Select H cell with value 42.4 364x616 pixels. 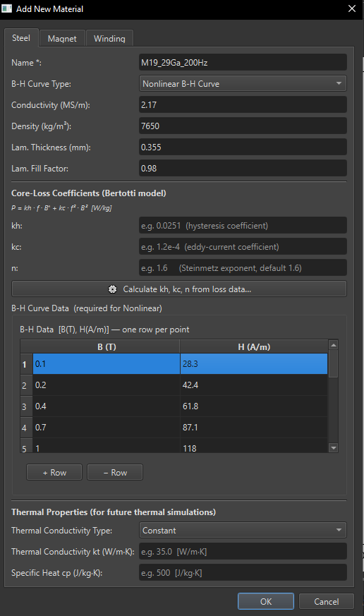pyautogui.click(x=254, y=385)
